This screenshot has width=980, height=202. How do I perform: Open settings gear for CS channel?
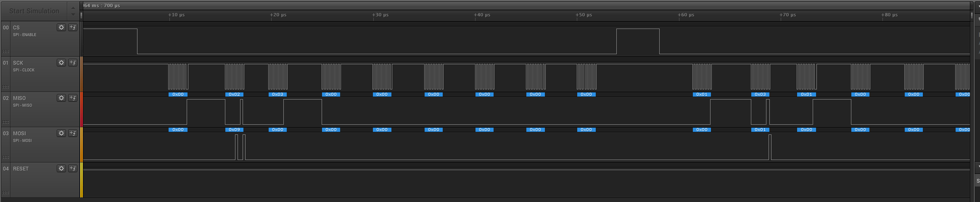(61, 27)
